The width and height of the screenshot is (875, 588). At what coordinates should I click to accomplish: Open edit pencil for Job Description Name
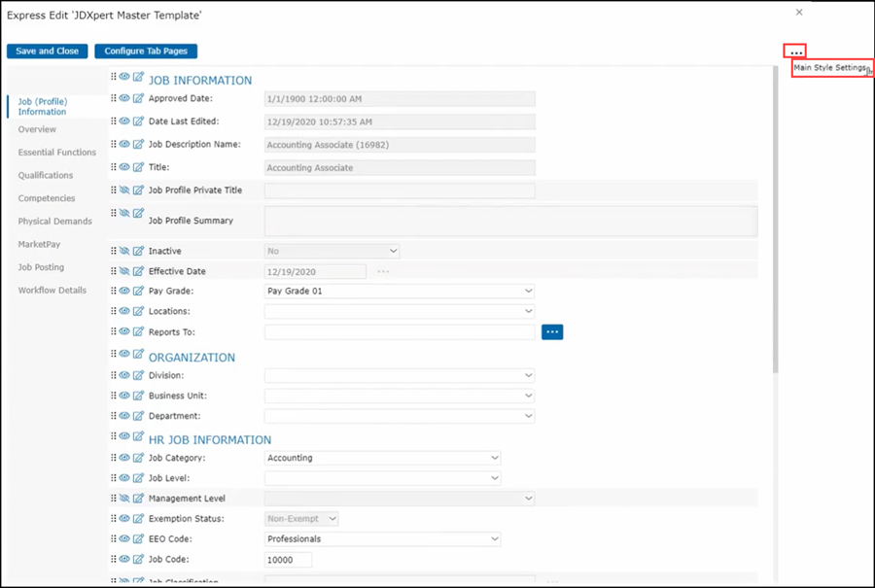(138, 144)
